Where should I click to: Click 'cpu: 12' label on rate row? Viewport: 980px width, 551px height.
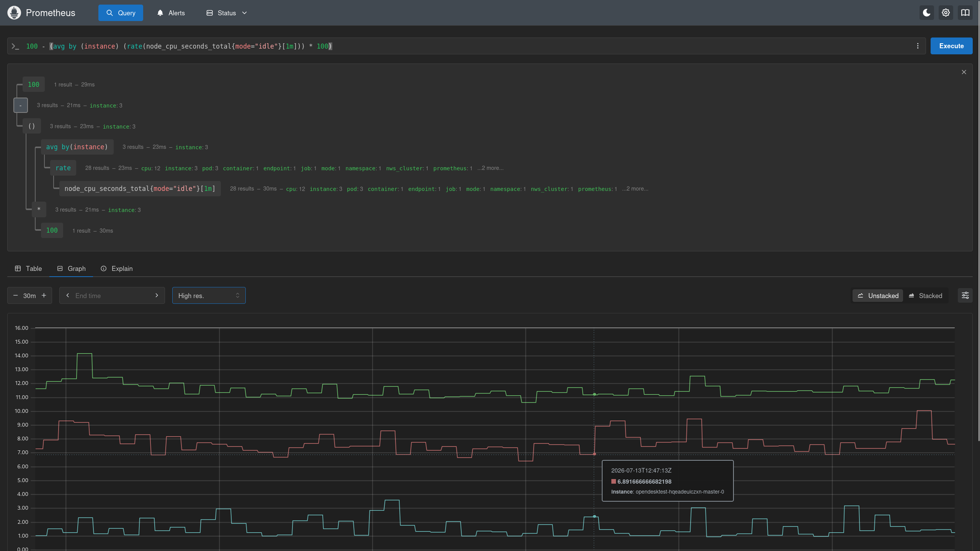(x=151, y=168)
